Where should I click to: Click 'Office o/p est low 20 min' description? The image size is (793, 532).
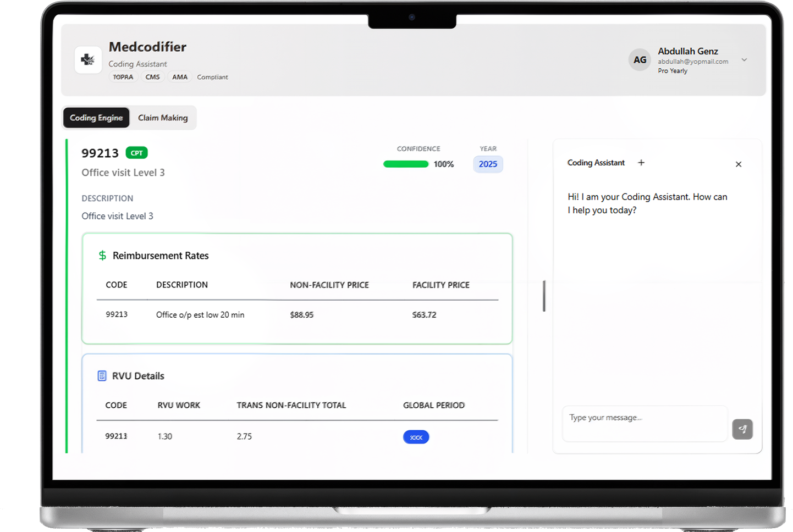point(200,315)
